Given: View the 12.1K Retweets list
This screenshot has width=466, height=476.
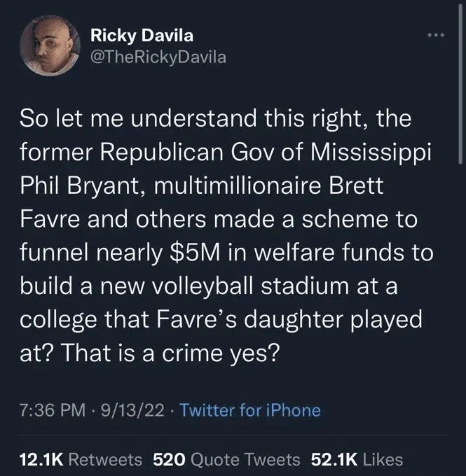Looking at the screenshot, I should (81, 459).
